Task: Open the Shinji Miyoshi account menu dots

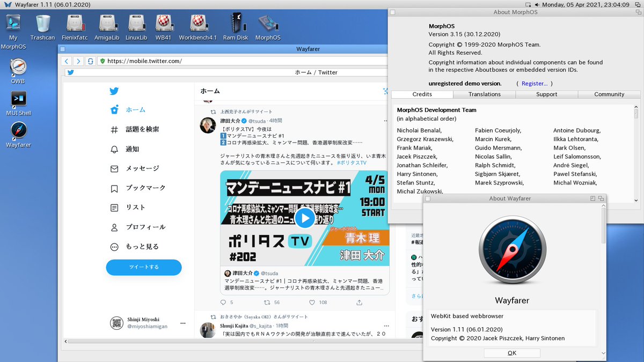Action: tap(182, 323)
